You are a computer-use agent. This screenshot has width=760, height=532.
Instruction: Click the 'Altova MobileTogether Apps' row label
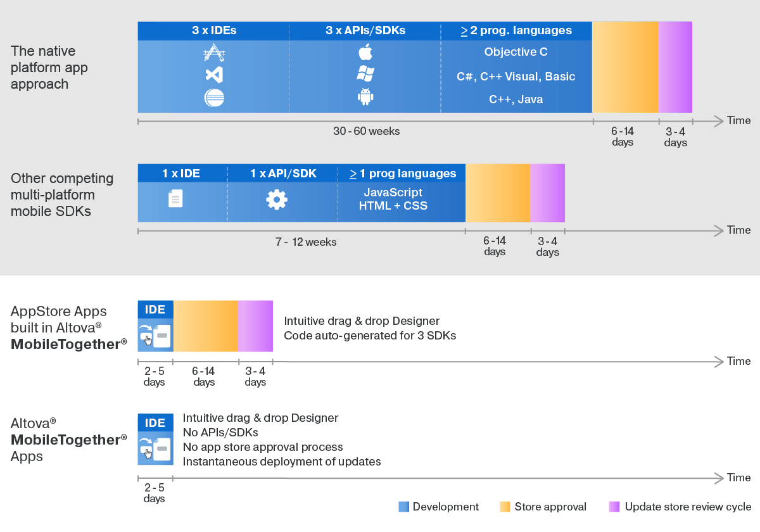tap(69, 440)
